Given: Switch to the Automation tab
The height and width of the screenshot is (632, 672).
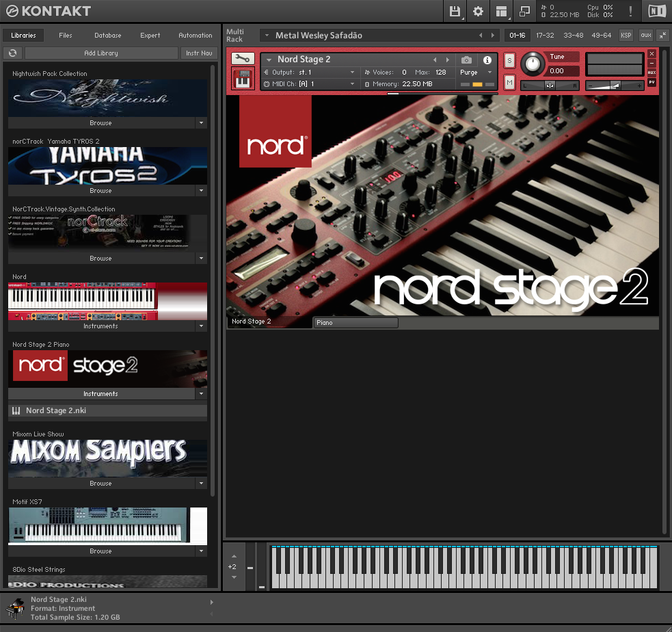Looking at the screenshot, I should [195, 35].
